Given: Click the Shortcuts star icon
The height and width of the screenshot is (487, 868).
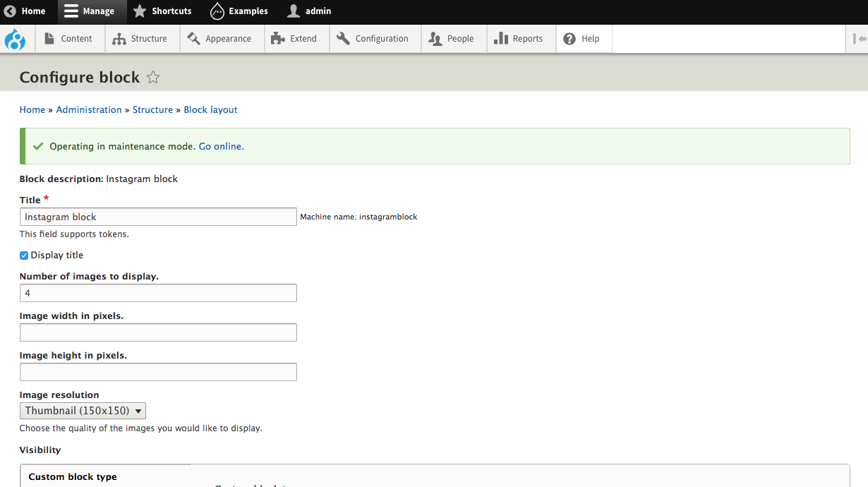Looking at the screenshot, I should [x=140, y=11].
